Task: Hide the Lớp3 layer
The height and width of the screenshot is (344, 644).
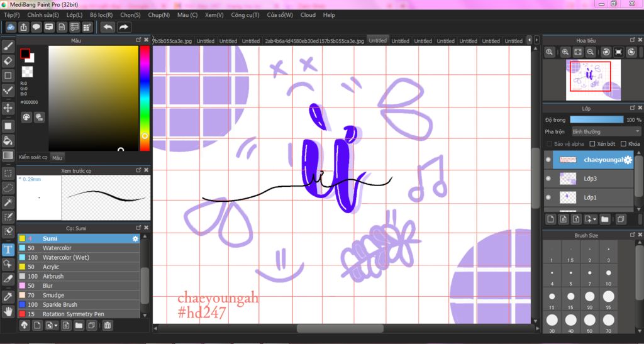Action: [548, 179]
